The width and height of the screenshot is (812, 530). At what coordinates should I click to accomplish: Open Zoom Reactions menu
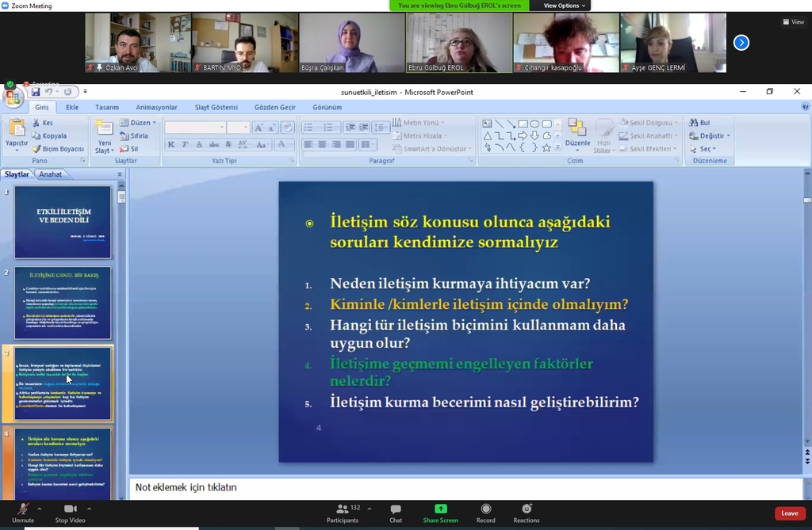click(526, 513)
